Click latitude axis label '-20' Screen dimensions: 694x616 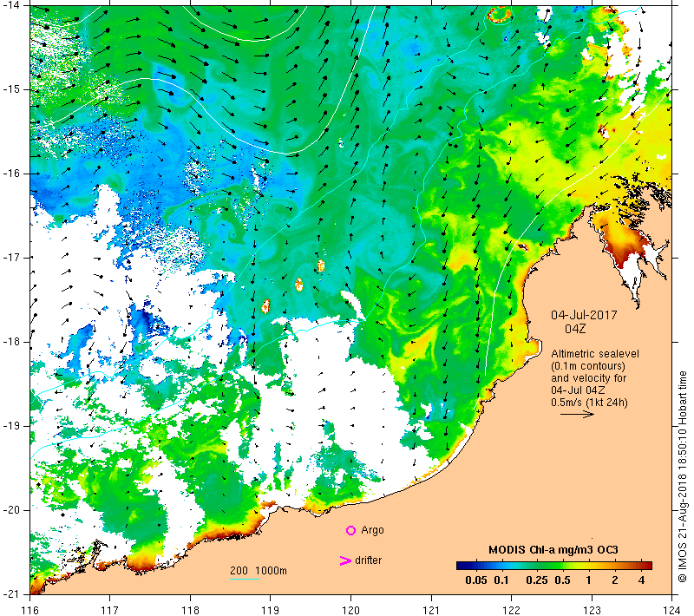point(10,510)
